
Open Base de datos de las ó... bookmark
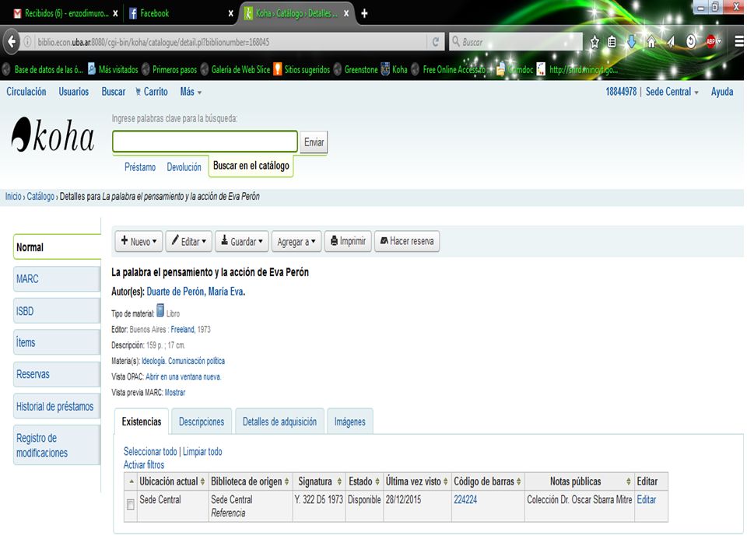[x=43, y=69]
